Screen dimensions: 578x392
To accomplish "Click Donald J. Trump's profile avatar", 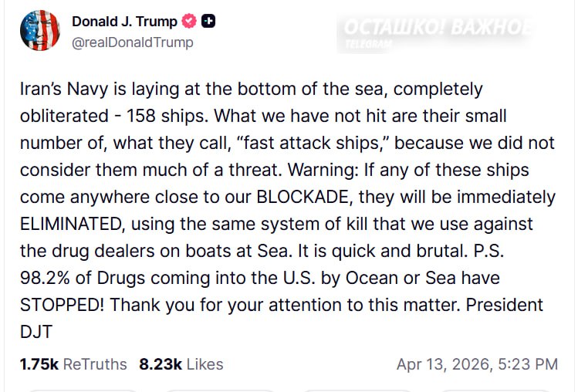I will [x=39, y=30].
